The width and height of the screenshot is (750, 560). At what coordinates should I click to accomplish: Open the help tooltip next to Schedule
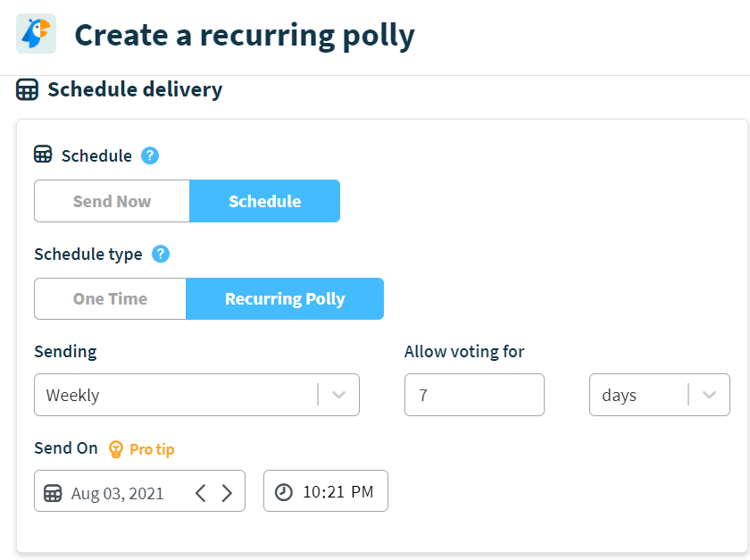pos(149,155)
